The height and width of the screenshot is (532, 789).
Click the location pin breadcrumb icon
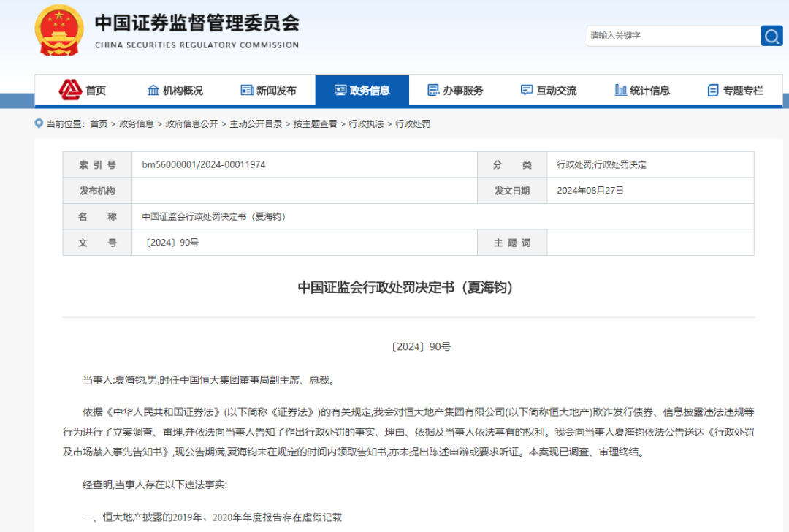tap(39, 123)
